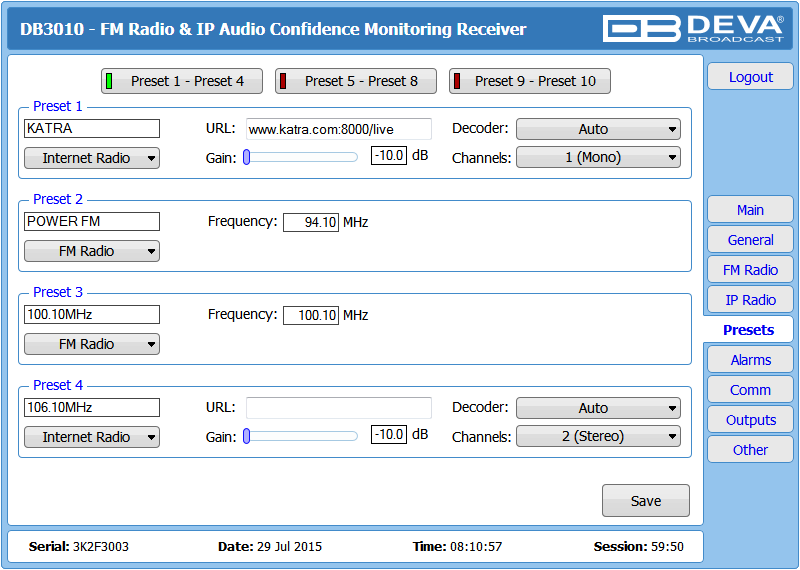Open Preset 3 FM Radio type dropdown
The width and height of the screenshot is (800, 570).
[92, 344]
